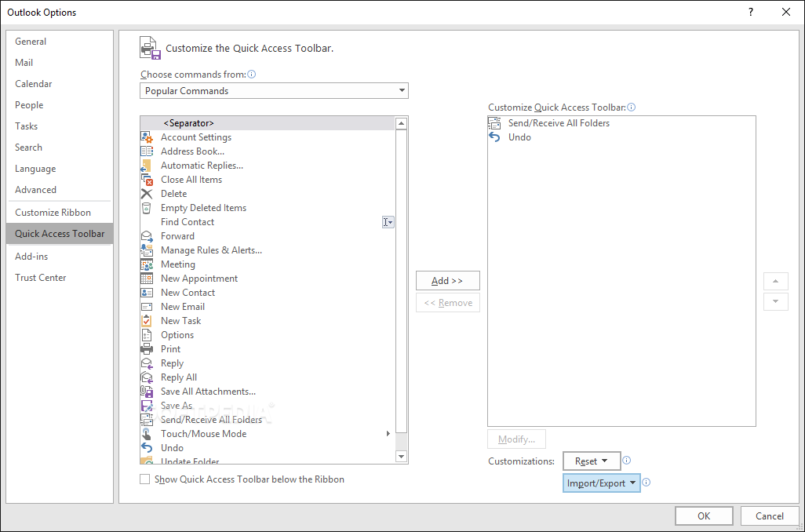Click the Cancel button

tap(770, 516)
